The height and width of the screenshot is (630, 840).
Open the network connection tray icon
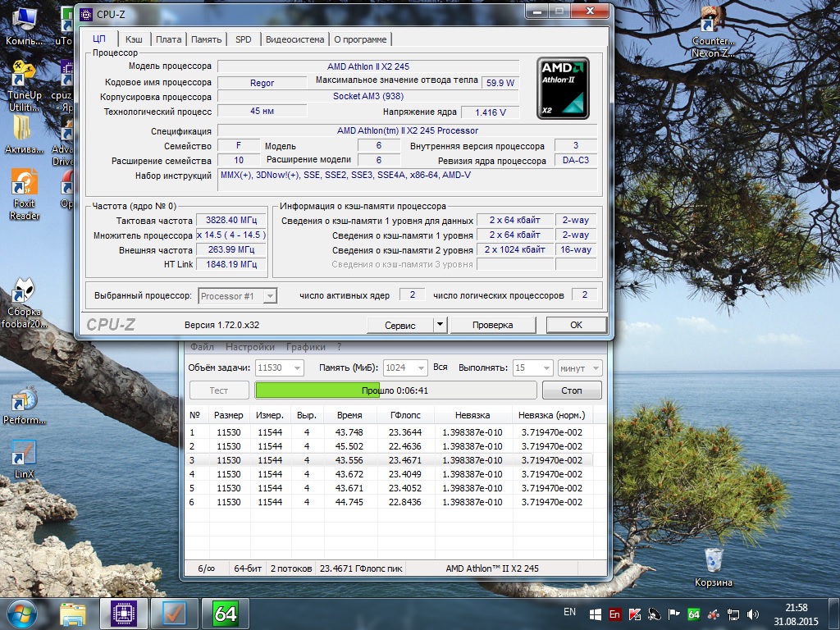733,614
